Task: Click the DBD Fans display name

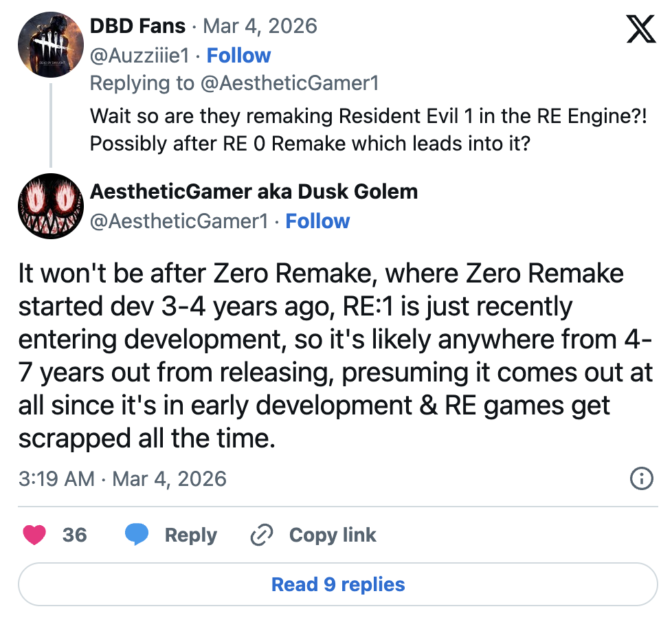Action: click(x=137, y=26)
